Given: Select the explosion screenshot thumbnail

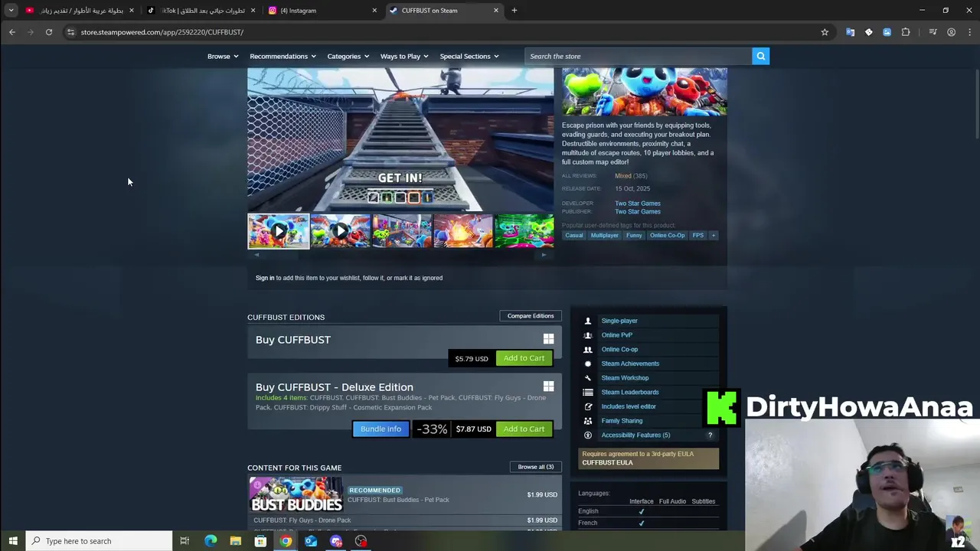Looking at the screenshot, I should pyautogui.click(x=463, y=231).
